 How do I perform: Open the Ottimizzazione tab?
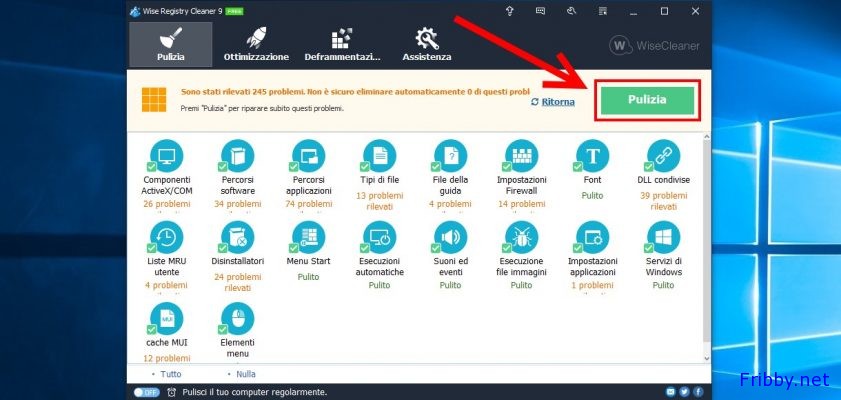coord(256,44)
